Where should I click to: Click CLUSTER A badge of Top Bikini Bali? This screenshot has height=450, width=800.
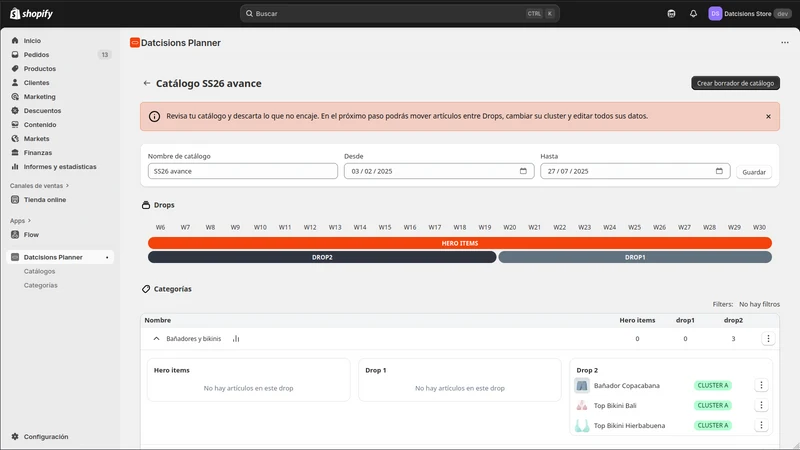click(x=713, y=405)
